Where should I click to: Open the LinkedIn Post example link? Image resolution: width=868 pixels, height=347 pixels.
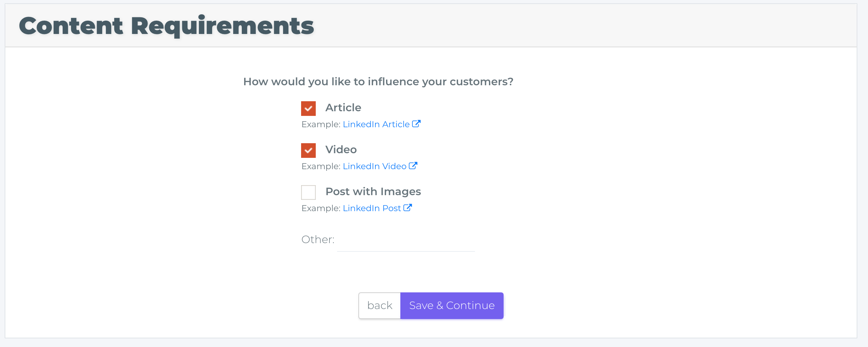coord(372,208)
